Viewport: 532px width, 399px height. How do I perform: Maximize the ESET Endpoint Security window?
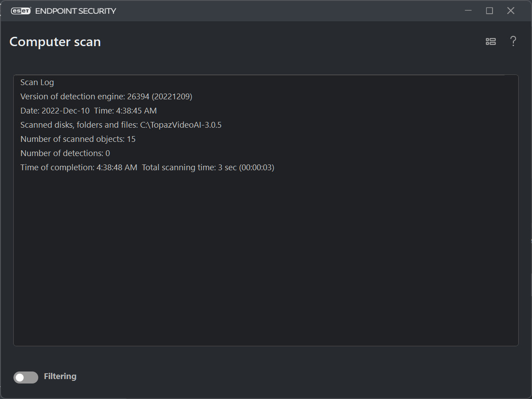click(489, 11)
